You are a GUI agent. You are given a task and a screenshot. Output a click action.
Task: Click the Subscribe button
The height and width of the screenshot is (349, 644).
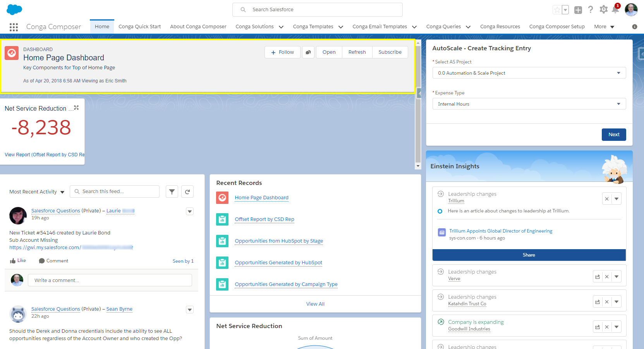390,52
